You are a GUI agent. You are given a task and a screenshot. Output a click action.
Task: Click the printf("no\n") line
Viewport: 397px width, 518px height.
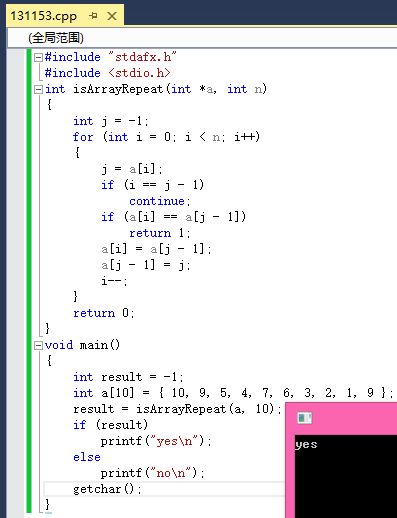(x=153, y=473)
